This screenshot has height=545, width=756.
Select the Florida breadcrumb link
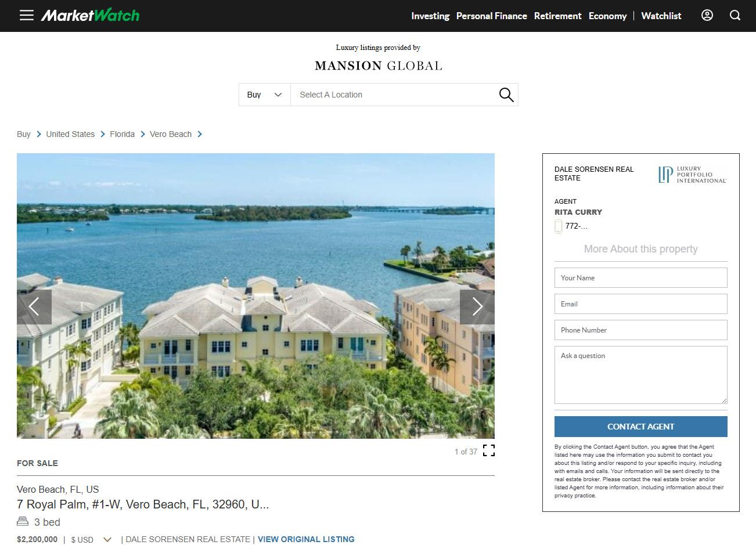click(x=123, y=134)
